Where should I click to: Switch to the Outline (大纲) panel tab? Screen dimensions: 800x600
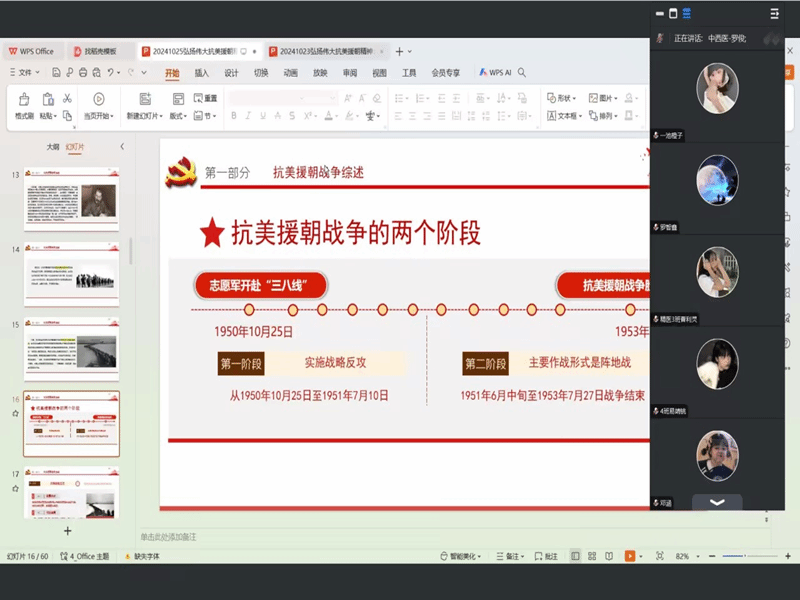pos(52,147)
